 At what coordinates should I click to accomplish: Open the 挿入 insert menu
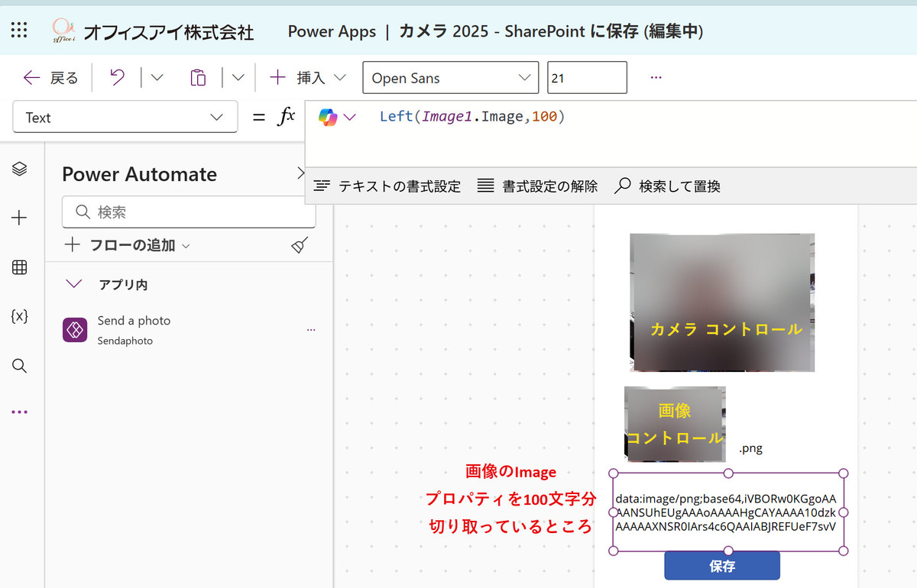(x=308, y=77)
